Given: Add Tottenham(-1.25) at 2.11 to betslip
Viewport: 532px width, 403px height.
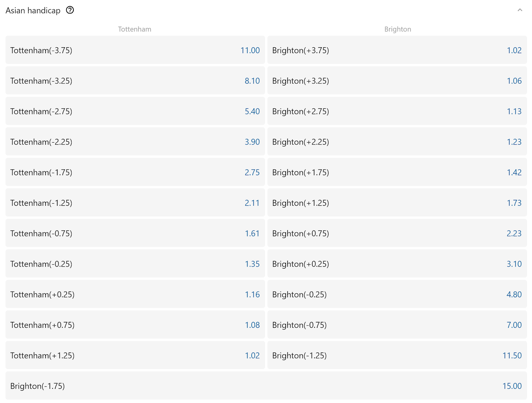Looking at the screenshot, I should coord(135,203).
